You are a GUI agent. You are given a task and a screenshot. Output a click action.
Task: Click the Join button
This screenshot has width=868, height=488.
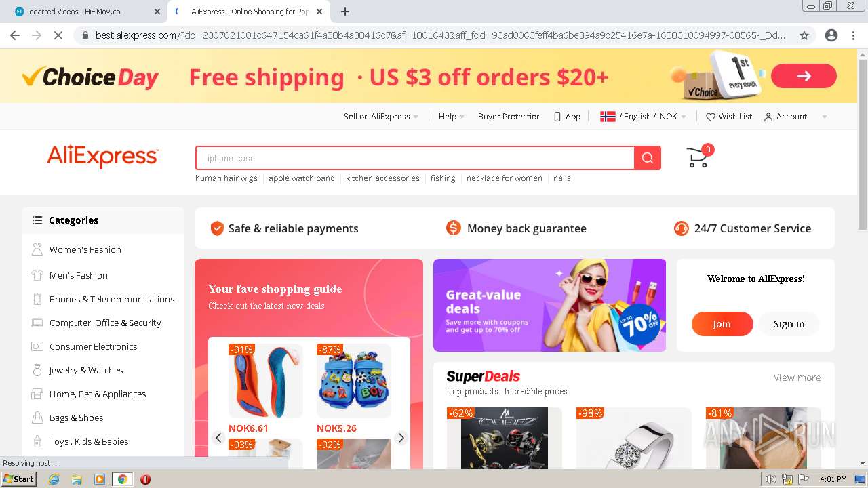point(722,324)
